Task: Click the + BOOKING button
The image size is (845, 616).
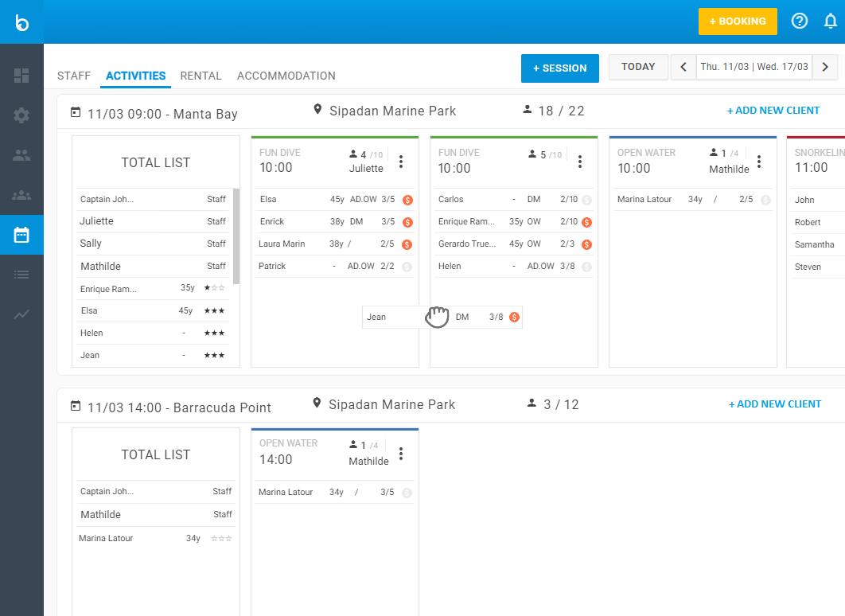Action: (x=738, y=21)
